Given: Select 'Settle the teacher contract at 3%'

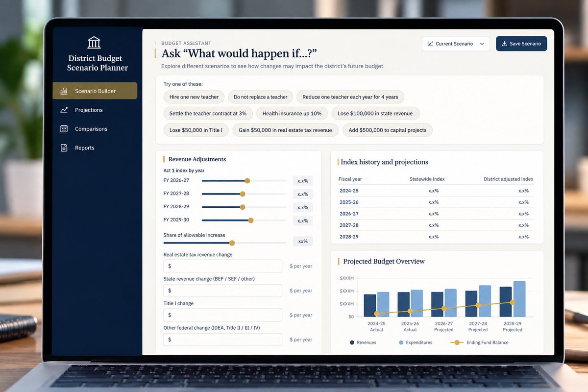Looking at the screenshot, I should click(x=208, y=113).
